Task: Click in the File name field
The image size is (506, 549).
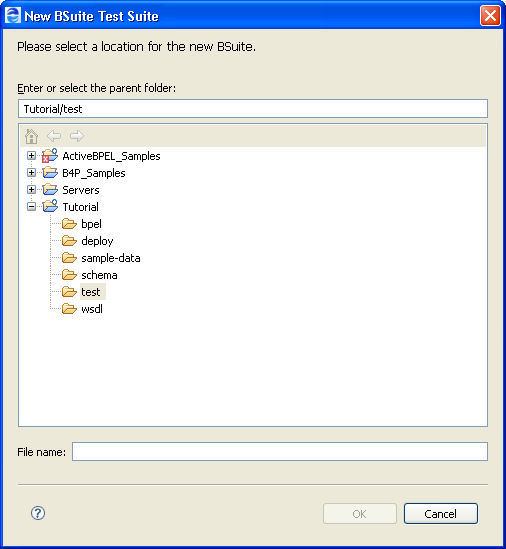Action: point(280,452)
